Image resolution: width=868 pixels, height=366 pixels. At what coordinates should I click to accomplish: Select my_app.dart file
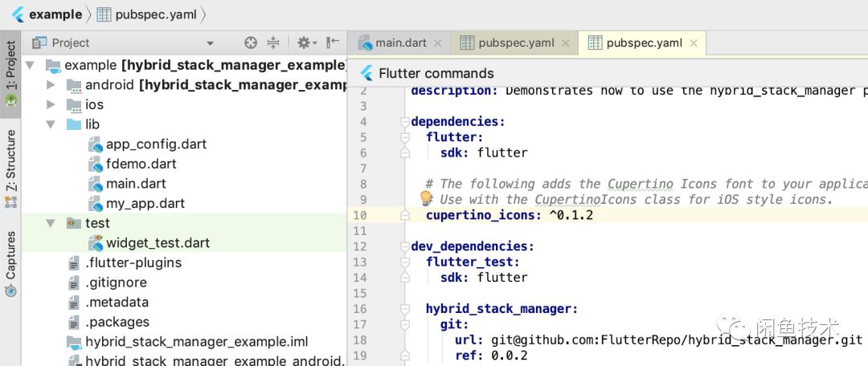[145, 203]
